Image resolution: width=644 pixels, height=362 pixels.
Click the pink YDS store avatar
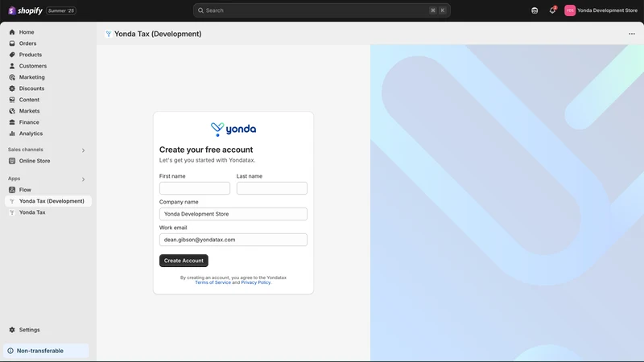click(x=570, y=10)
